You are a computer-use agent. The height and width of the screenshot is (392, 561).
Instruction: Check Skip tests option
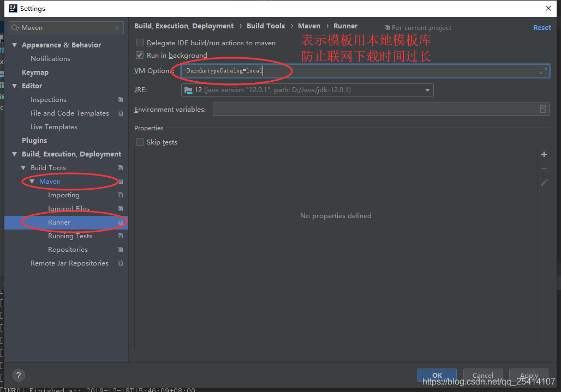140,142
